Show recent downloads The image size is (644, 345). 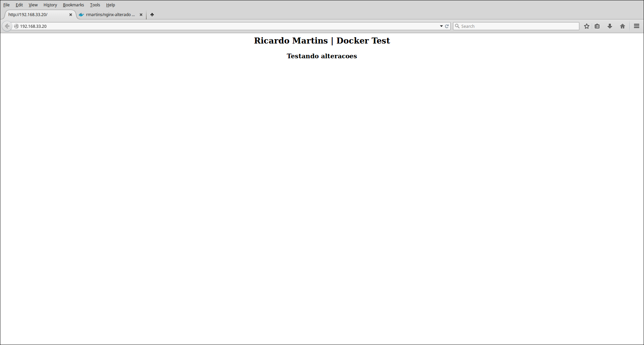click(609, 26)
